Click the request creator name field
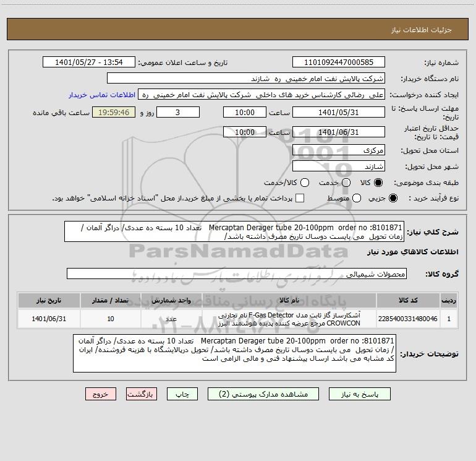 (261, 94)
